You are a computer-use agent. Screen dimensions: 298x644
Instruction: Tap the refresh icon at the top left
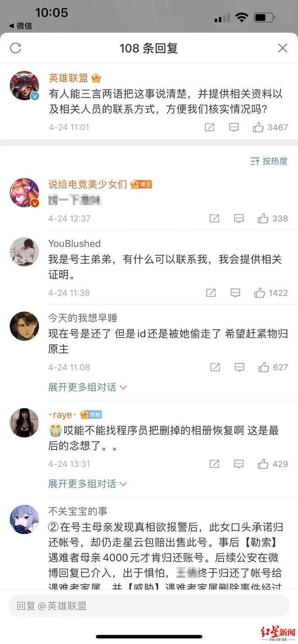click(x=15, y=48)
